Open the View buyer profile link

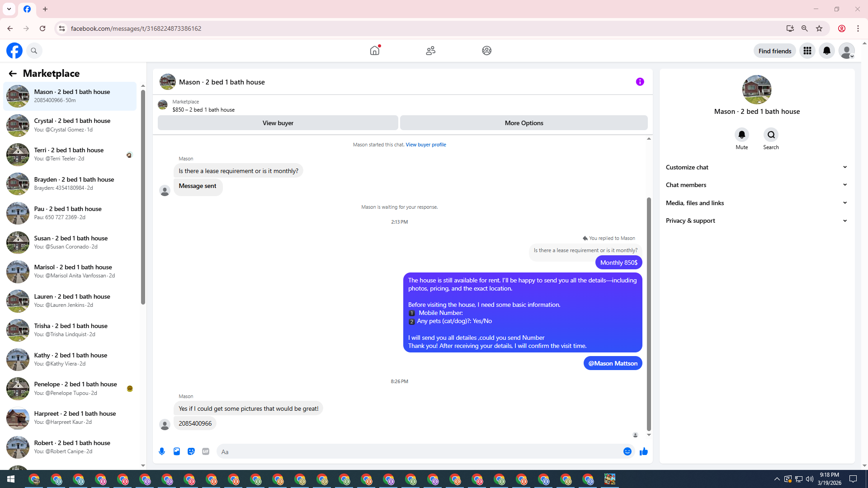tap(425, 145)
